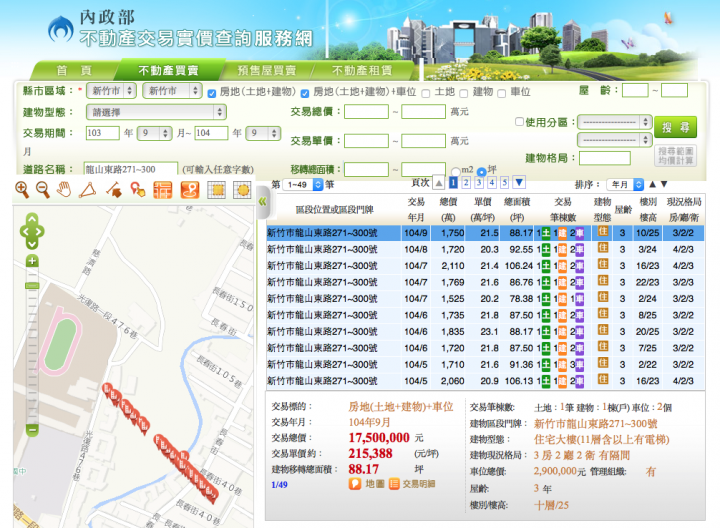Go to results page 4
The height and width of the screenshot is (528, 720).
[492, 183]
